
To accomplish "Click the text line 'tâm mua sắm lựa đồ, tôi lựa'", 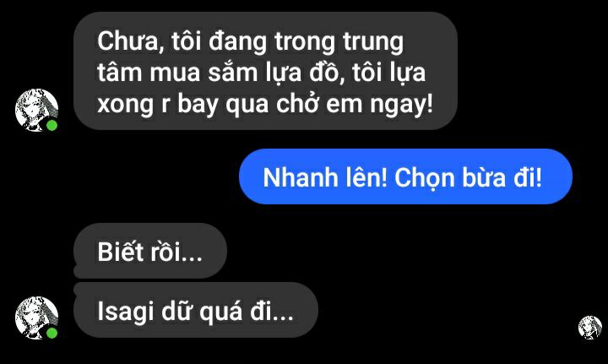I will [x=261, y=73].
